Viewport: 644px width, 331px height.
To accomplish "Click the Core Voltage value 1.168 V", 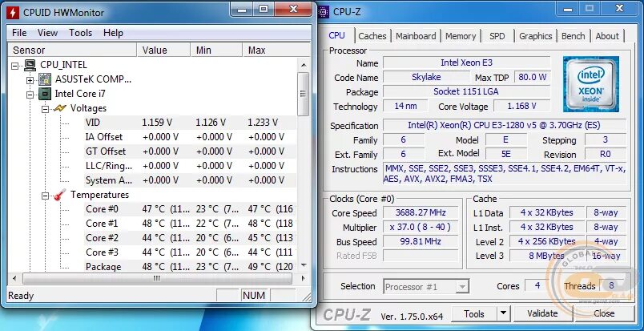I will (x=521, y=106).
